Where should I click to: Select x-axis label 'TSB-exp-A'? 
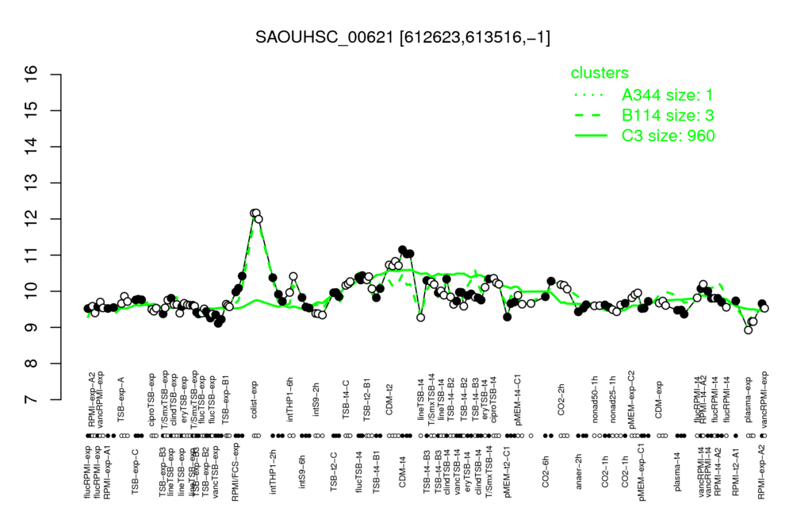click(x=122, y=398)
